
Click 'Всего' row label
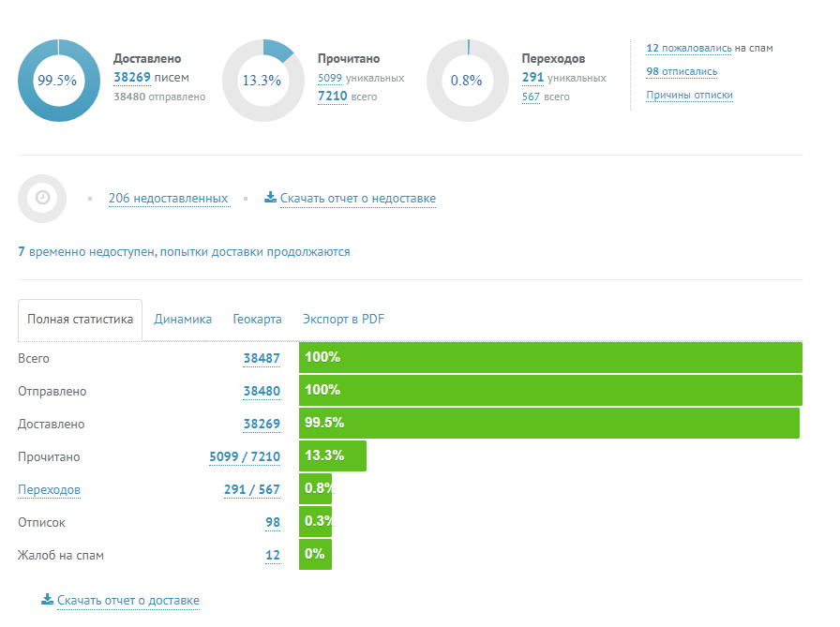pyautogui.click(x=34, y=358)
